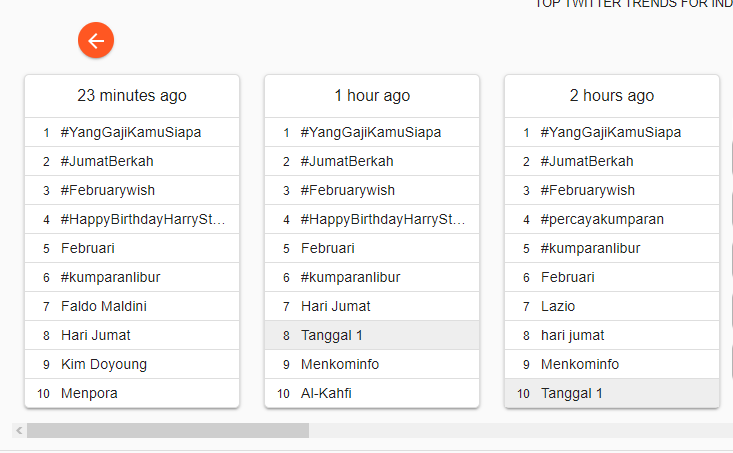Image resolution: width=733 pixels, height=453 pixels.
Task: Click #kumparanlibur in 2 hours ago list
Action: 590,248
